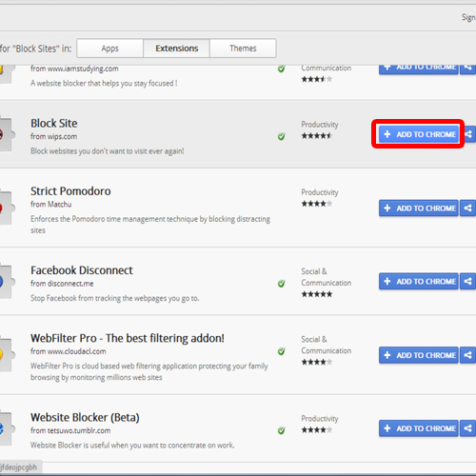
Task: Click the share icon for Strict Pomodoro
Action: pyautogui.click(x=468, y=208)
